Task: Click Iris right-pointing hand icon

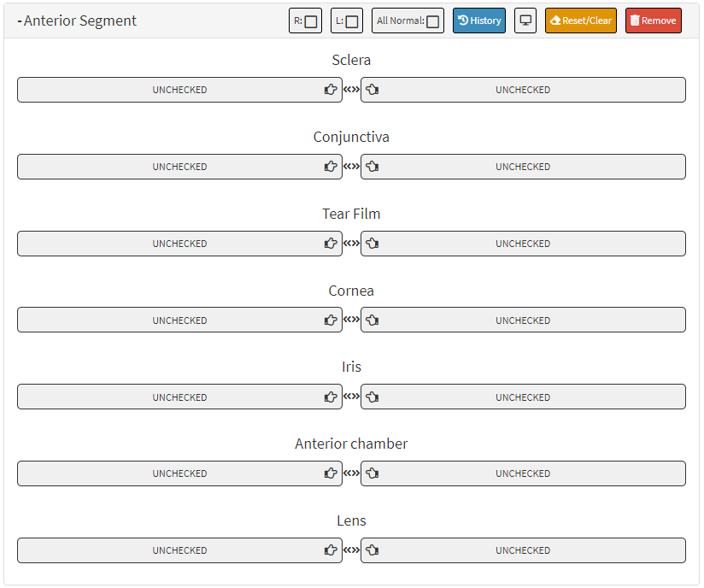Action: click(x=331, y=397)
